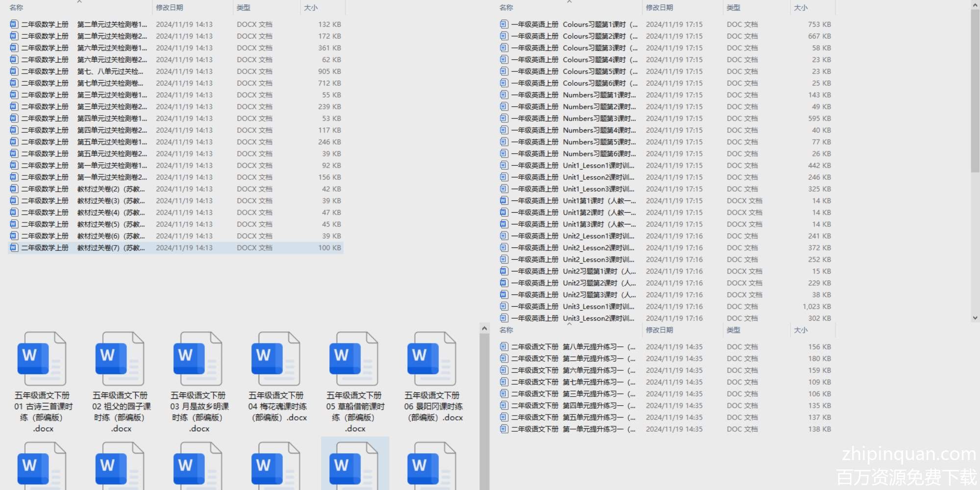Select the highlighted 教材过关卷(7) file row
980x490 pixels.
click(176, 247)
